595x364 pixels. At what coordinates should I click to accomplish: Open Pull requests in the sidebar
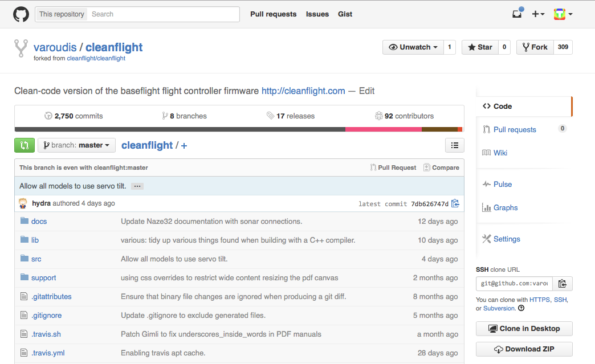[515, 130]
